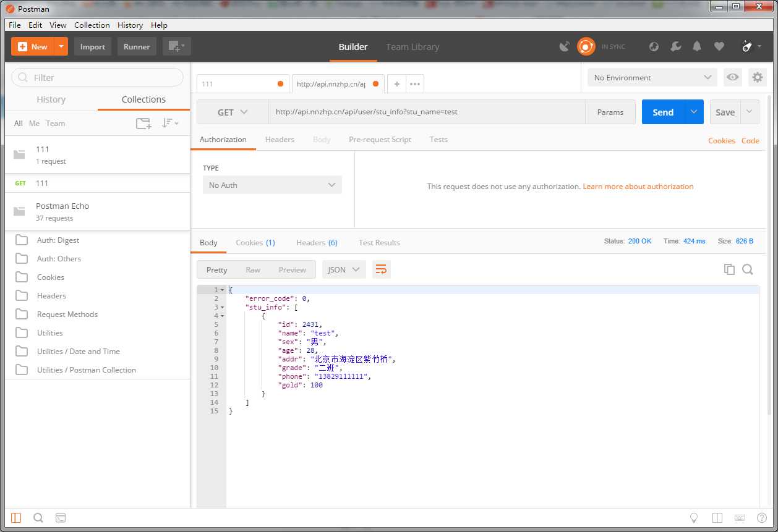The height and width of the screenshot is (532, 778).
Task: Switch to the Collections sidebar tab
Action: tap(143, 99)
